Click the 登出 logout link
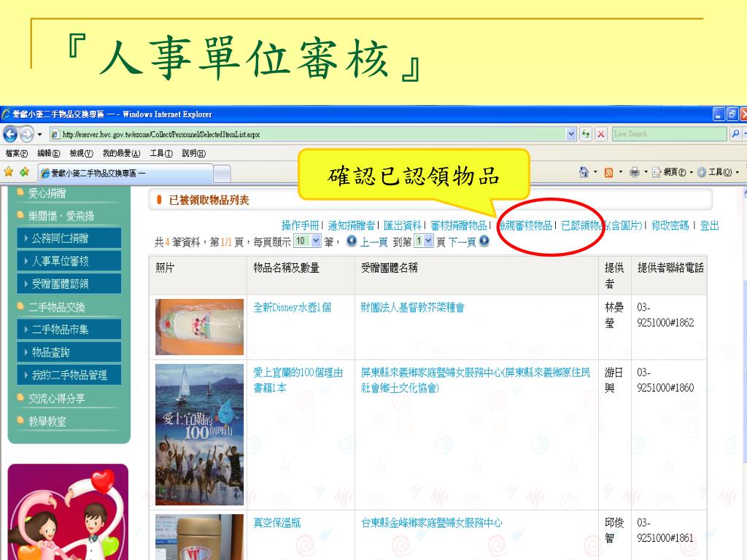 pyautogui.click(x=709, y=225)
